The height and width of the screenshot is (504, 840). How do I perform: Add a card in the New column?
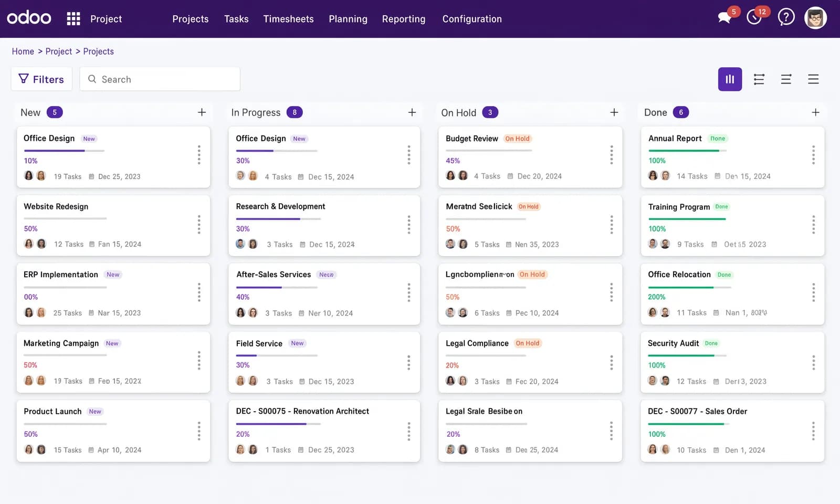(202, 112)
